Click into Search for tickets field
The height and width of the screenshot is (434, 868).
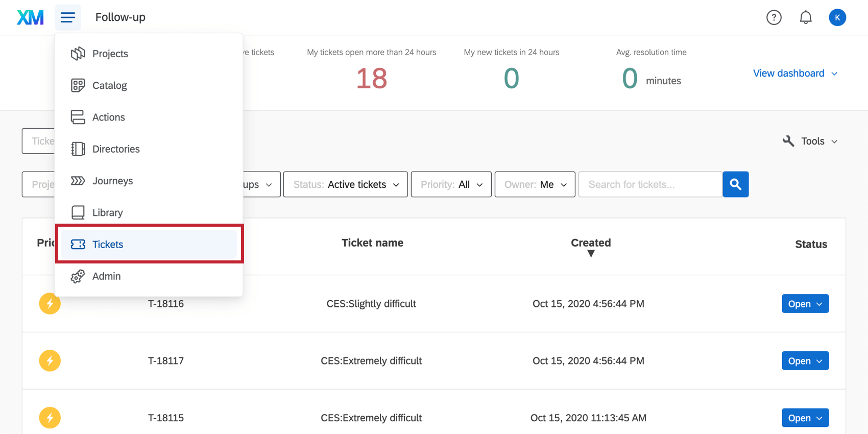tap(650, 184)
